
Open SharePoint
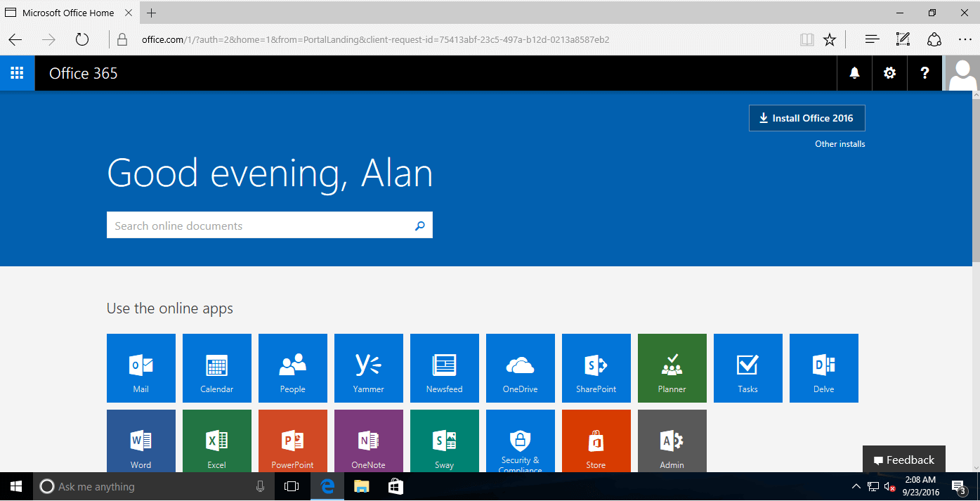tap(596, 368)
